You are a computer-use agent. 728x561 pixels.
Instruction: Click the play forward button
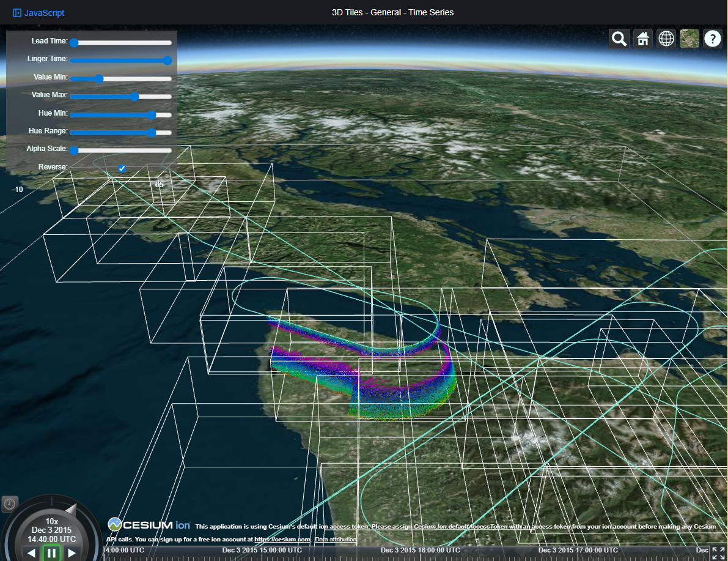72,553
